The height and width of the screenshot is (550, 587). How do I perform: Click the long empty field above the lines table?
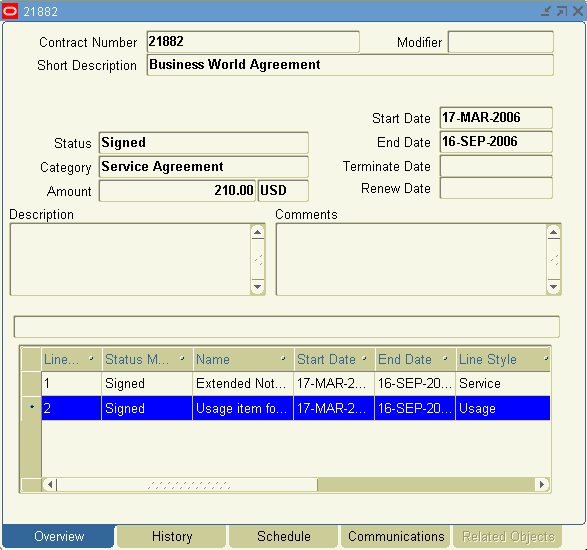(x=287, y=326)
